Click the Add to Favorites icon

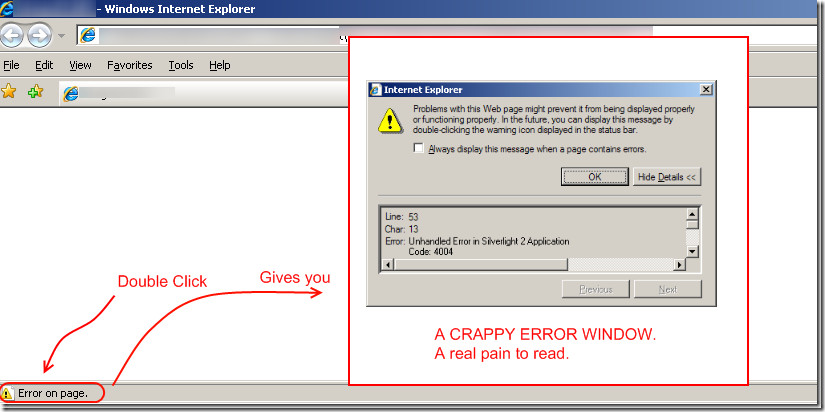click(35, 92)
